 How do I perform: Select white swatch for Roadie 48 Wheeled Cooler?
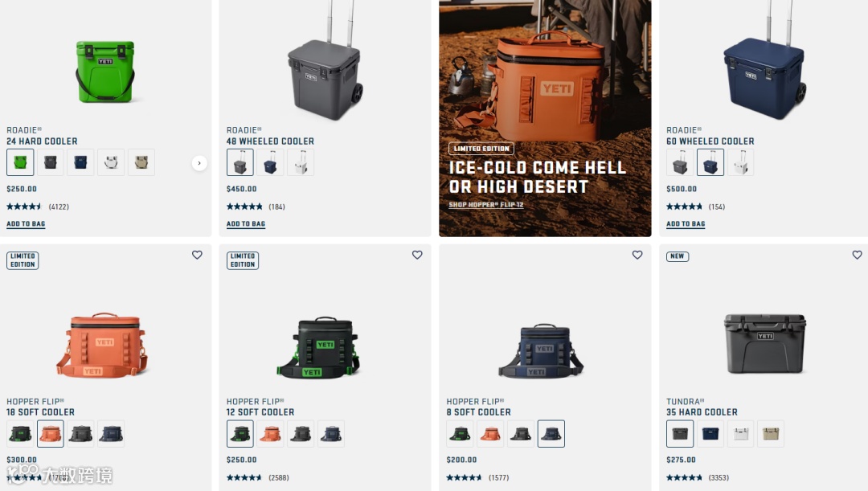point(301,163)
